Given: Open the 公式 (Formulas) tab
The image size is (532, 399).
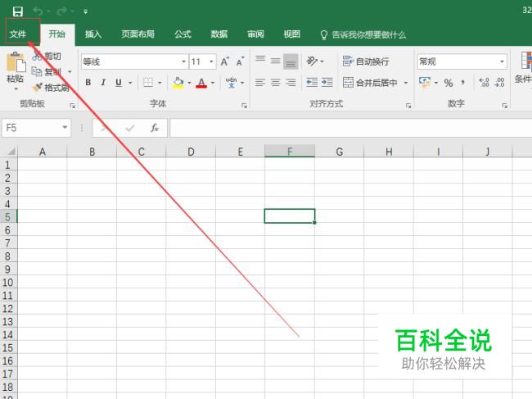Looking at the screenshot, I should [x=183, y=34].
